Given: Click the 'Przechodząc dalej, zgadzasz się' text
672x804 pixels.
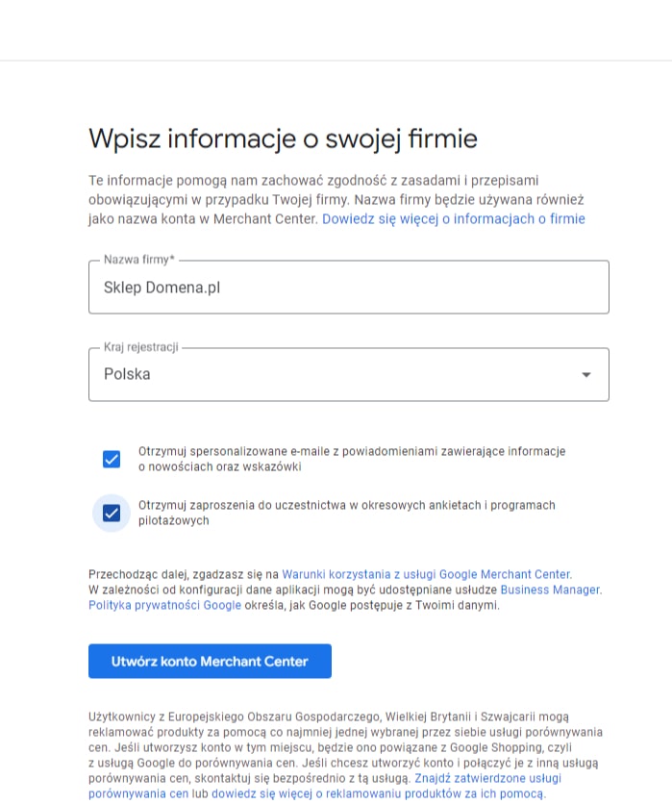Looking at the screenshot, I should pyautogui.click(x=183, y=573).
